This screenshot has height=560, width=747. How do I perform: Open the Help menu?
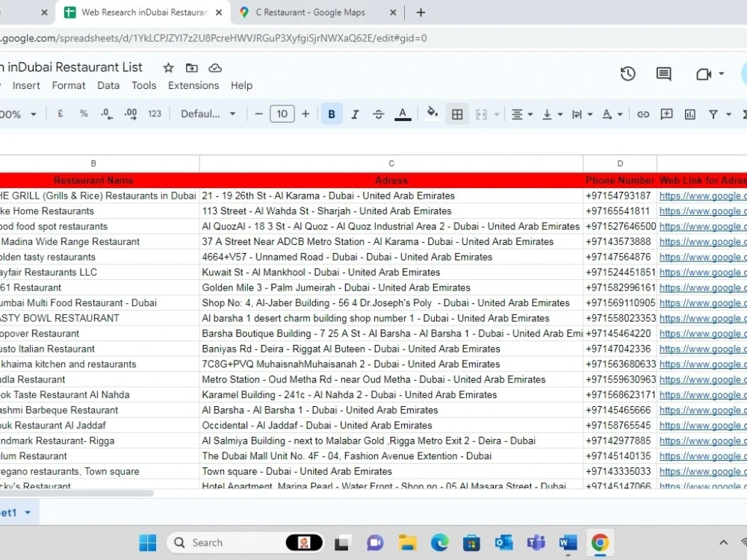241,85
